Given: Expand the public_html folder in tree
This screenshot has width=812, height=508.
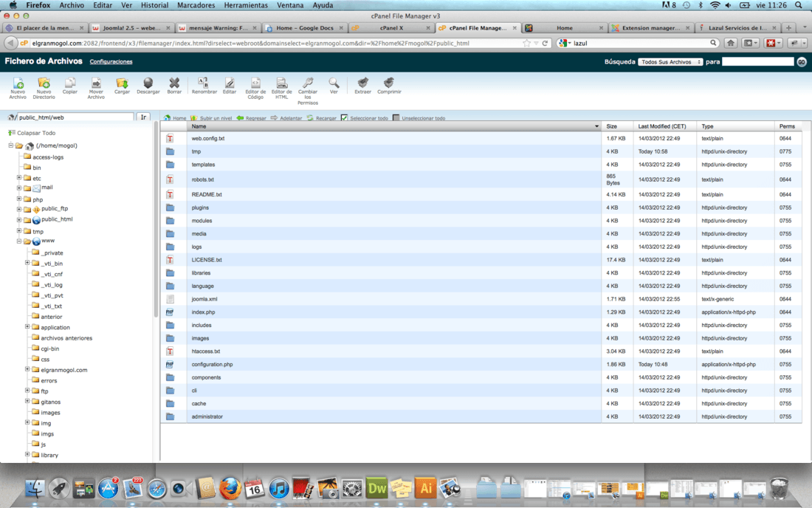Looking at the screenshot, I should pos(19,219).
